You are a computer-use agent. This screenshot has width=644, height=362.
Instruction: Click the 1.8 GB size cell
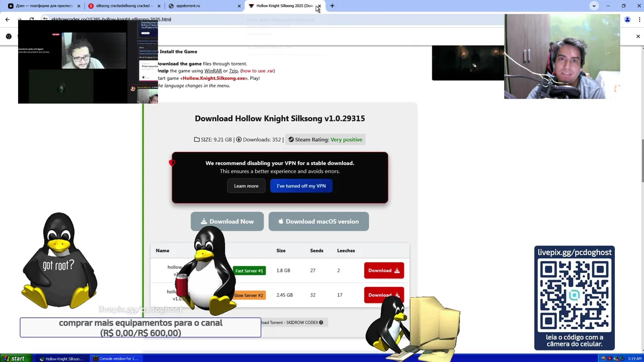click(x=283, y=270)
